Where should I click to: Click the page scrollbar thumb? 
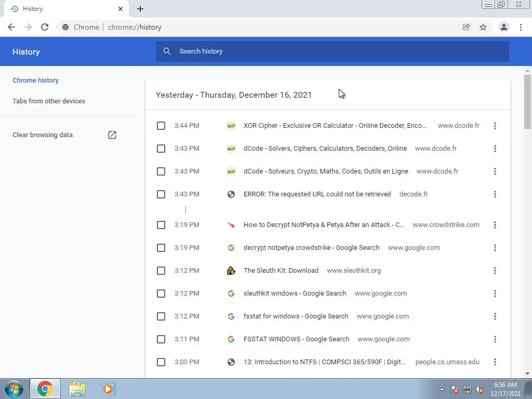point(527,102)
